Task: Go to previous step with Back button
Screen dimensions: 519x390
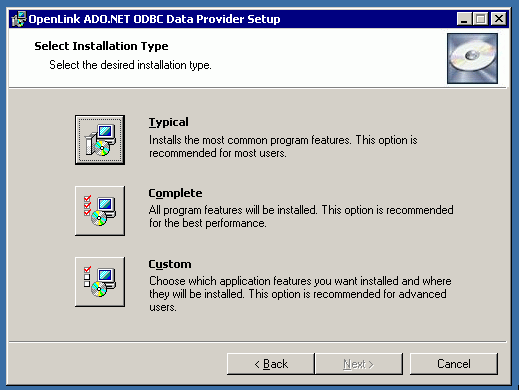Action: [x=271, y=364]
